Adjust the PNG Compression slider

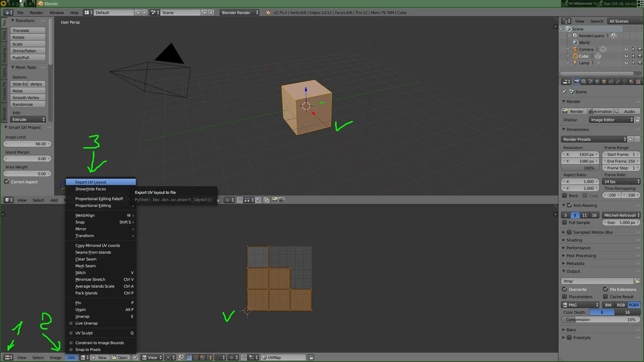click(601, 320)
